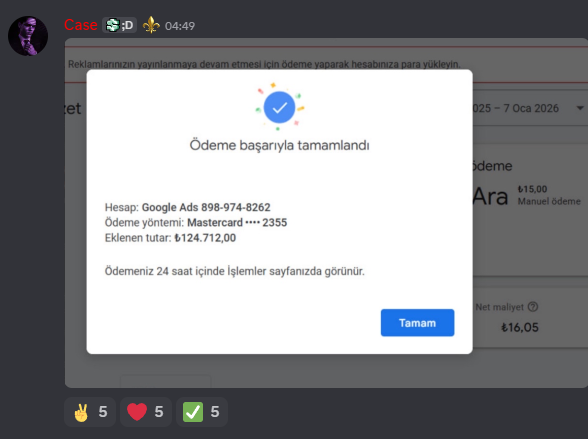Click the 7 Oca 2026 date range
The width and height of the screenshot is (588, 439).
click(516, 108)
